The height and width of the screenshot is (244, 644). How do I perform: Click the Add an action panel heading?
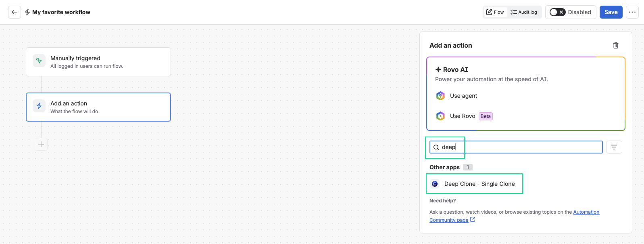[451, 45]
